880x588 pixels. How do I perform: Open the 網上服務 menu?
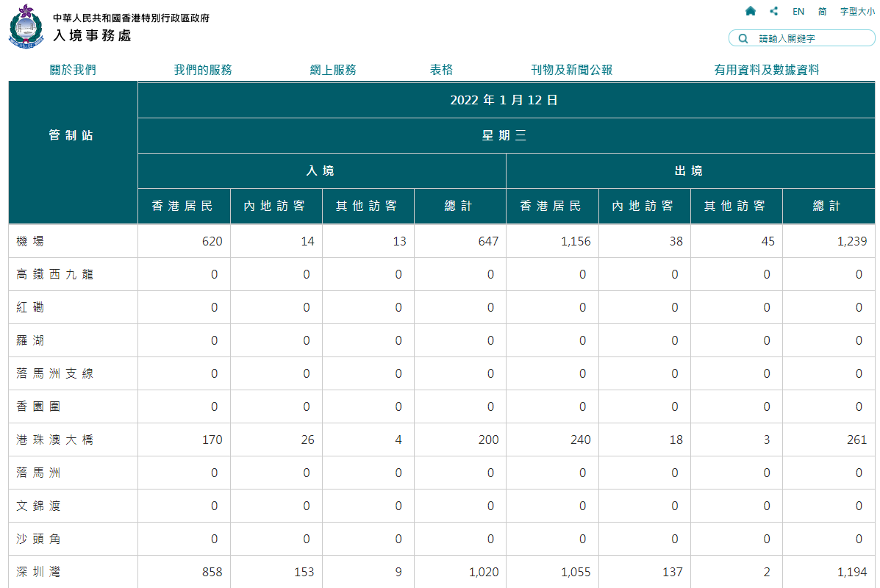[x=333, y=70]
